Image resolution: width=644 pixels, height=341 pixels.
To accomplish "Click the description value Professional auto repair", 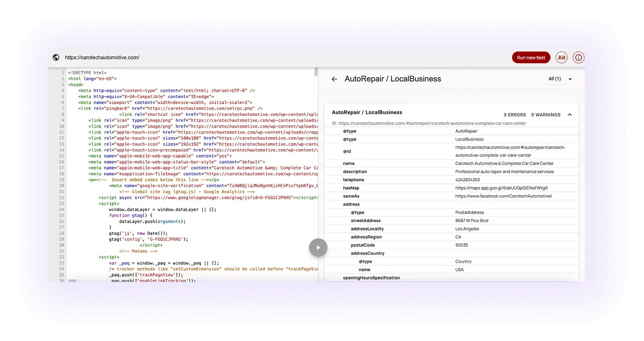I will point(504,172).
